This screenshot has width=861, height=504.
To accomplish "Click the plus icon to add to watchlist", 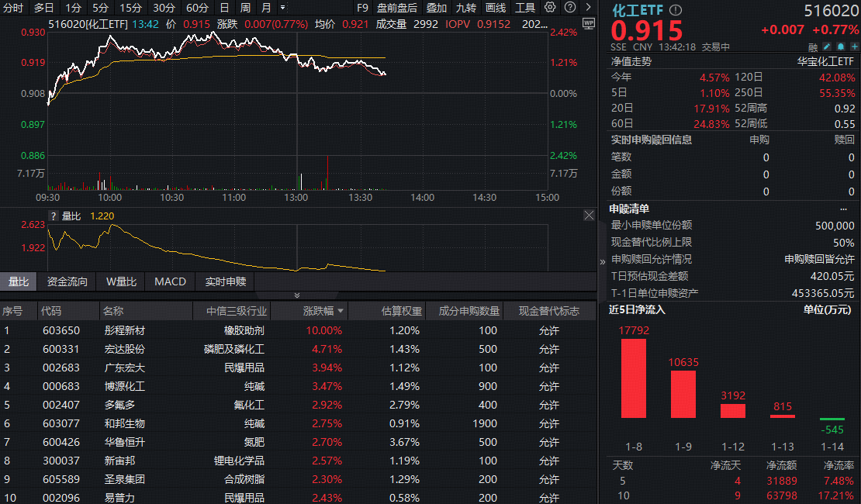I will (854, 47).
